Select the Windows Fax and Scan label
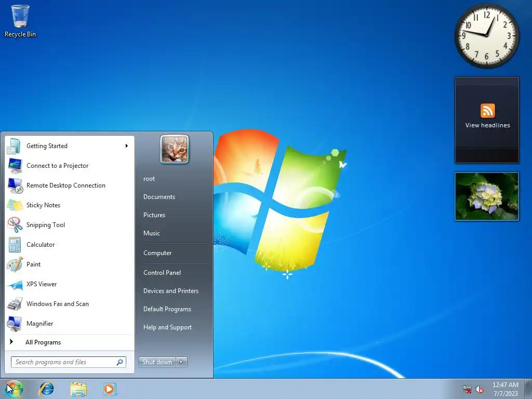Screen dimensions: 532x399 (58, 304)
